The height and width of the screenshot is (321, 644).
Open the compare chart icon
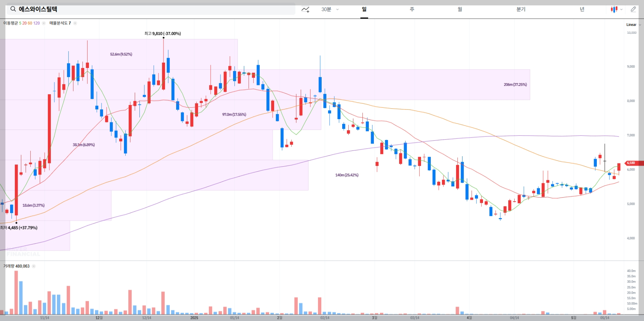305,9
